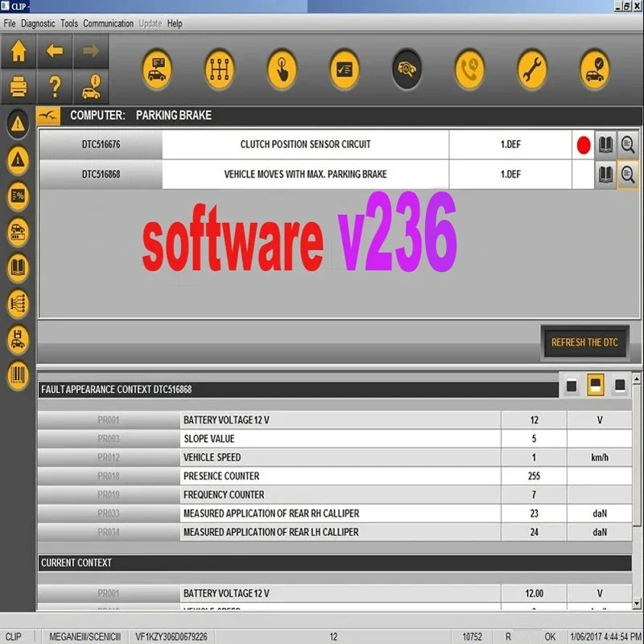Open manual book for DTC516676

click(605, 145)
